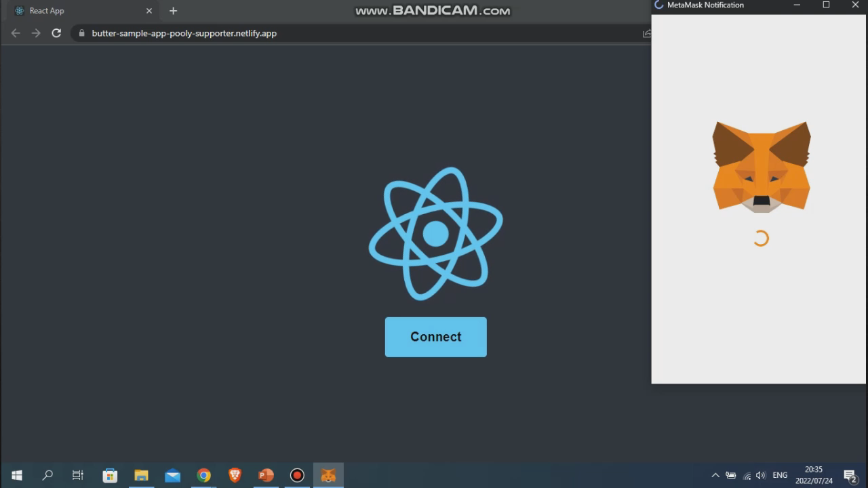
Task: Show hidden system tray icons
Action: [x=715, y=476]
